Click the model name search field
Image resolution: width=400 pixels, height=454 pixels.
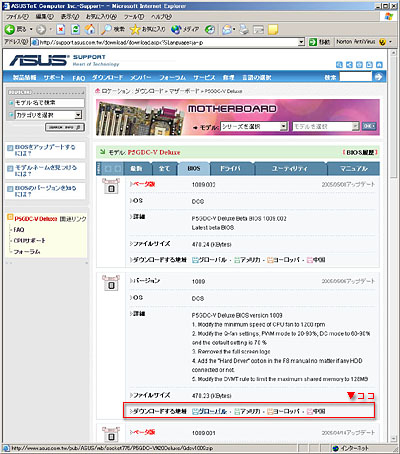pos(49,103)
